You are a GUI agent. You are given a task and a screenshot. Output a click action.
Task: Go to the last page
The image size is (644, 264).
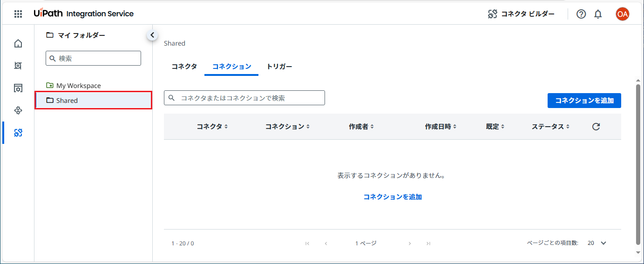[428, 243]
